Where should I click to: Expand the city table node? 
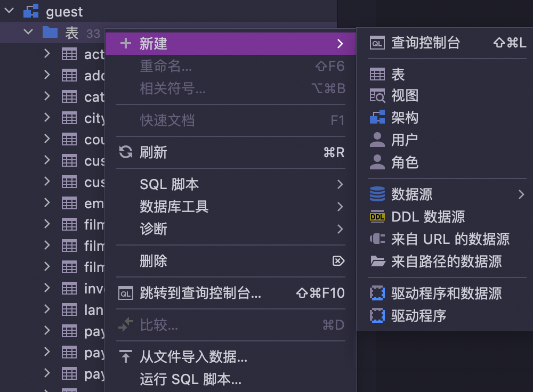[x=47, y=118]
